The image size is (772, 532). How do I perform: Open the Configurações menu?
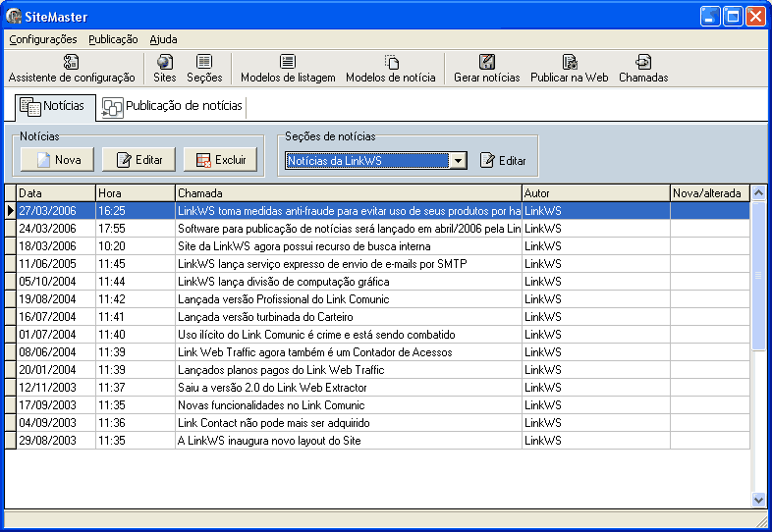click(x=43, y=39)
